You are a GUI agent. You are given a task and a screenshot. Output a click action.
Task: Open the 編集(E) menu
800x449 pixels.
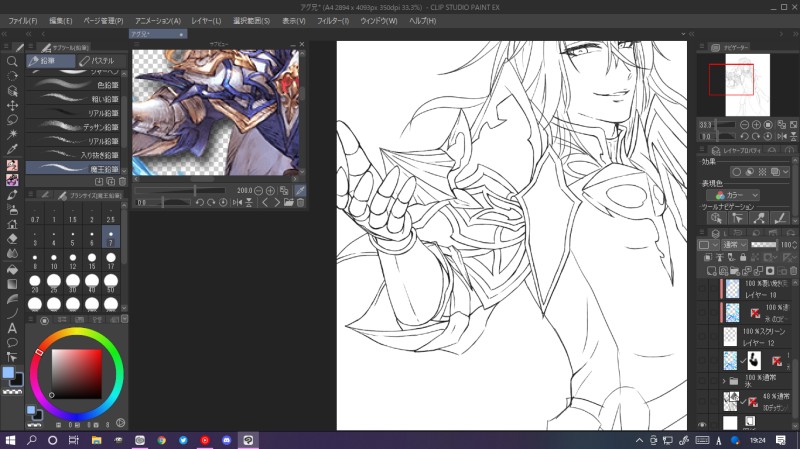point(60,21)
